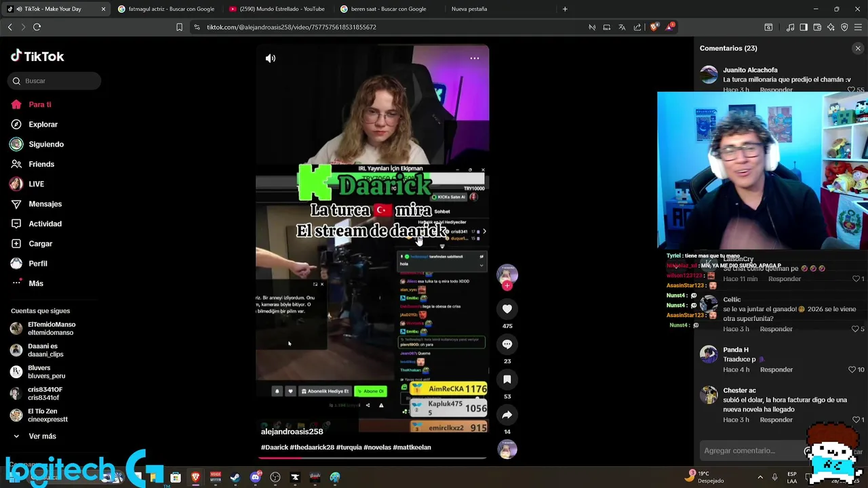
Task: Close the comments panel
Action: [x=858, y=48]
